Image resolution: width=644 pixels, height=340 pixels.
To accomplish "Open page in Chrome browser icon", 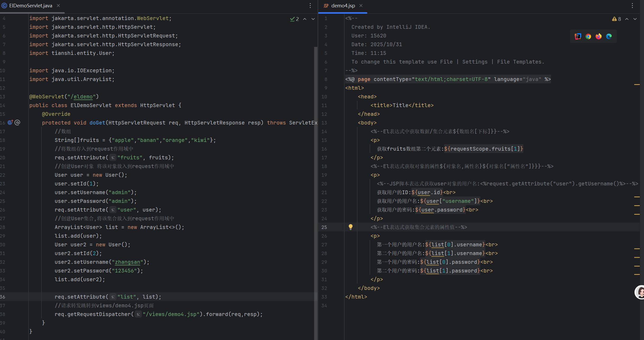I will coord(588,36).
